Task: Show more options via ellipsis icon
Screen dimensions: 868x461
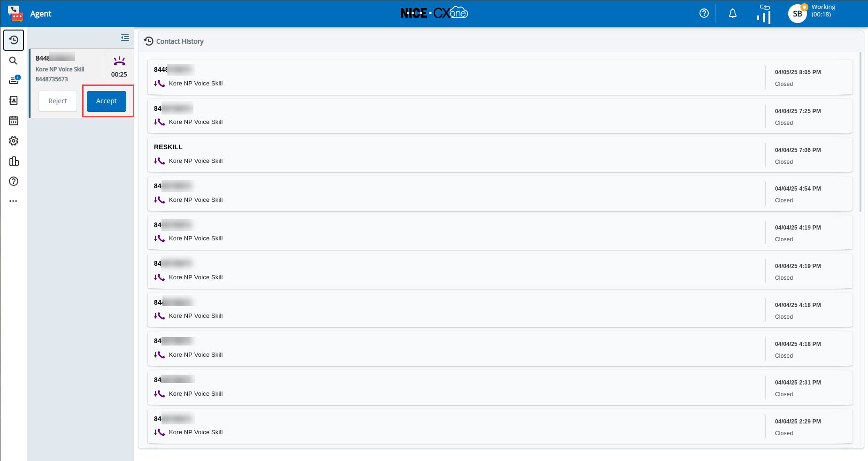Action: coord(13,201)
